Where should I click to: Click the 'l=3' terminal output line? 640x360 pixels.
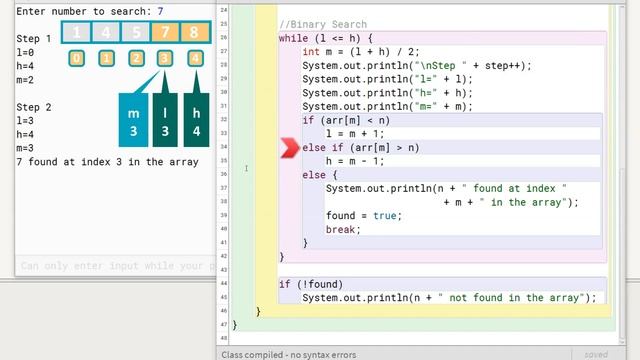click(x=25, y=121)
